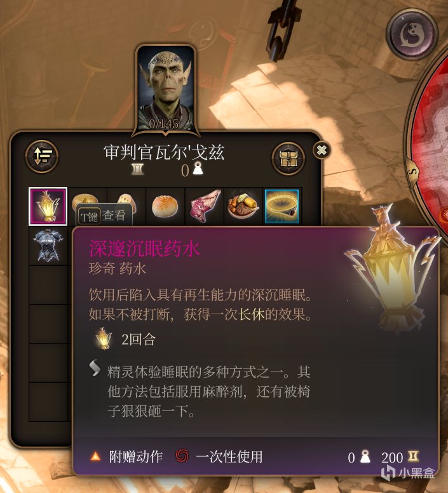This screenshot has width=448, height=493.
Task: Click the inquisitor's portrait
Action: tap(166, 88)
